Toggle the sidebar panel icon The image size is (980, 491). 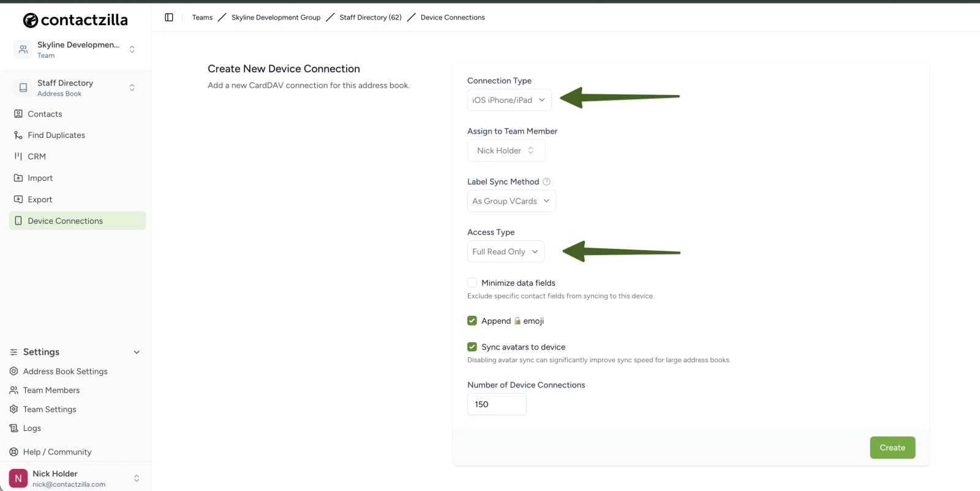pyautogui.click(x=169, y=17)
